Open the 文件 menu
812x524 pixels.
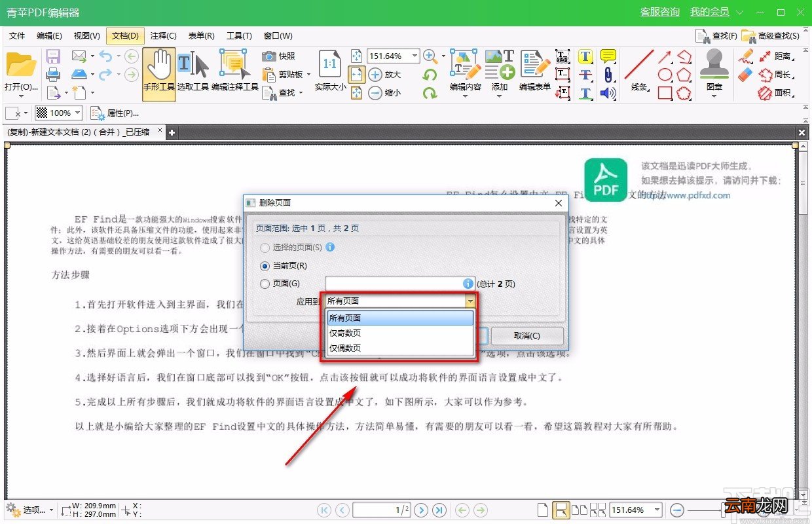coord(17,35)
